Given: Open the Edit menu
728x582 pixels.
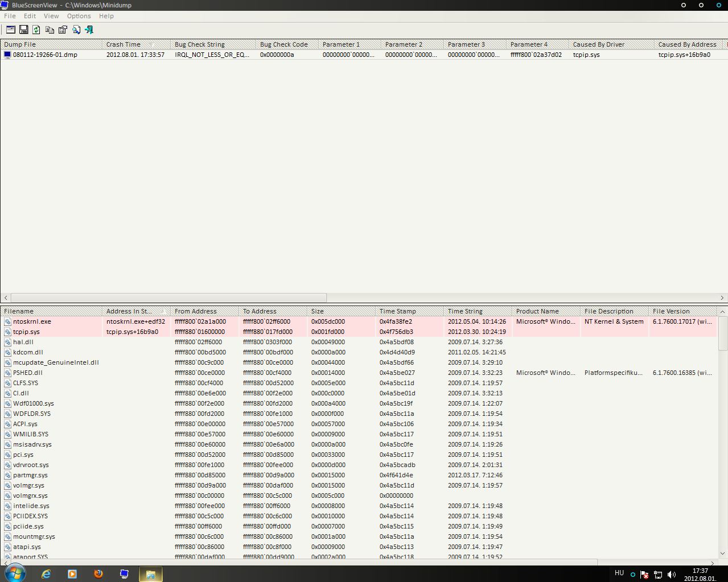Looking at the screenshot, I should coord(30,16).
